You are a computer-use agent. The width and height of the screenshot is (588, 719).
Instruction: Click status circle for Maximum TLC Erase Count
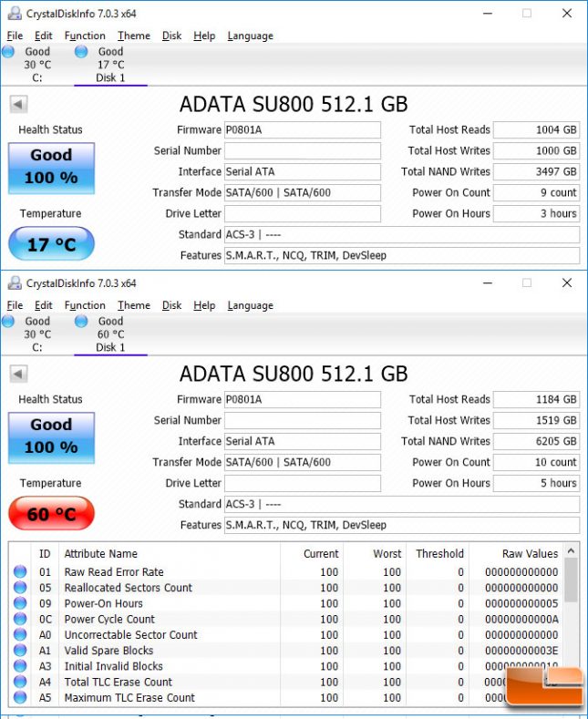tap(20, 697)
